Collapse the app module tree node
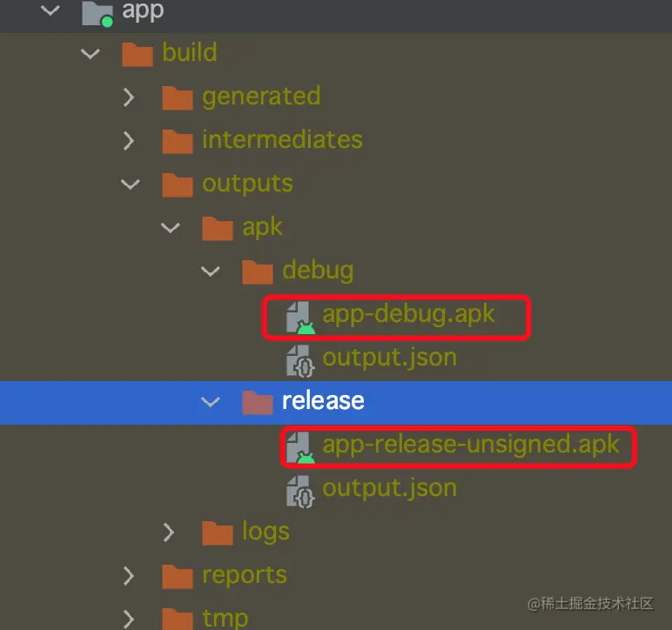The image size is (672, 630). [x=50, y=11]
